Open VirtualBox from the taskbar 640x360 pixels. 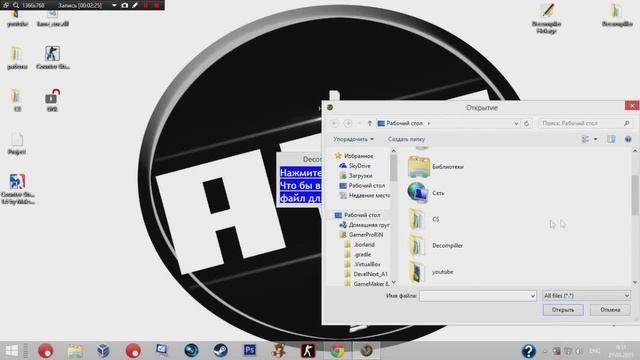[103, 350]
